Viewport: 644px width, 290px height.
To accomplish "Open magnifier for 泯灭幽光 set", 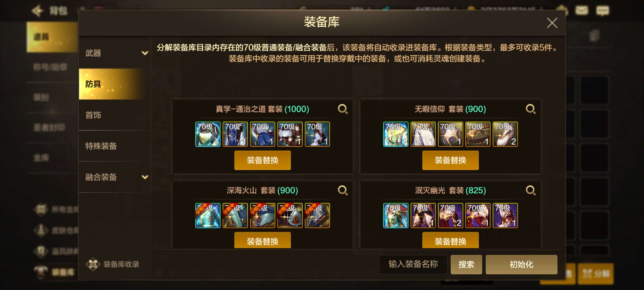I will coord(531,190).
